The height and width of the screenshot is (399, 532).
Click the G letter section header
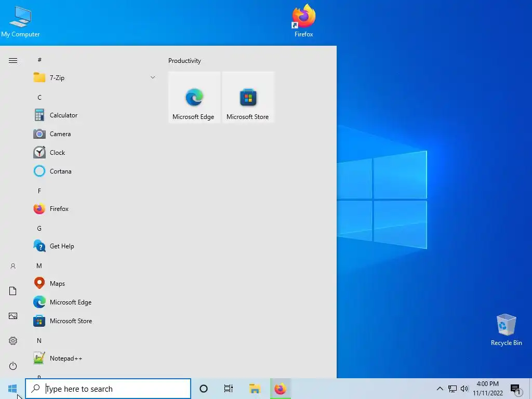tap(39, 229)
